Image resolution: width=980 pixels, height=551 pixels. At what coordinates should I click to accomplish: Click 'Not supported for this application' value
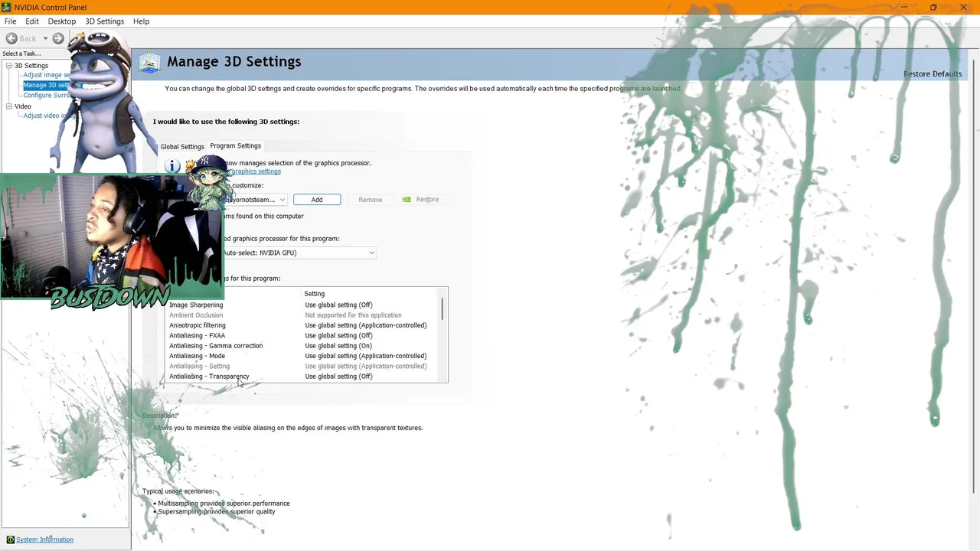point(353,315)
